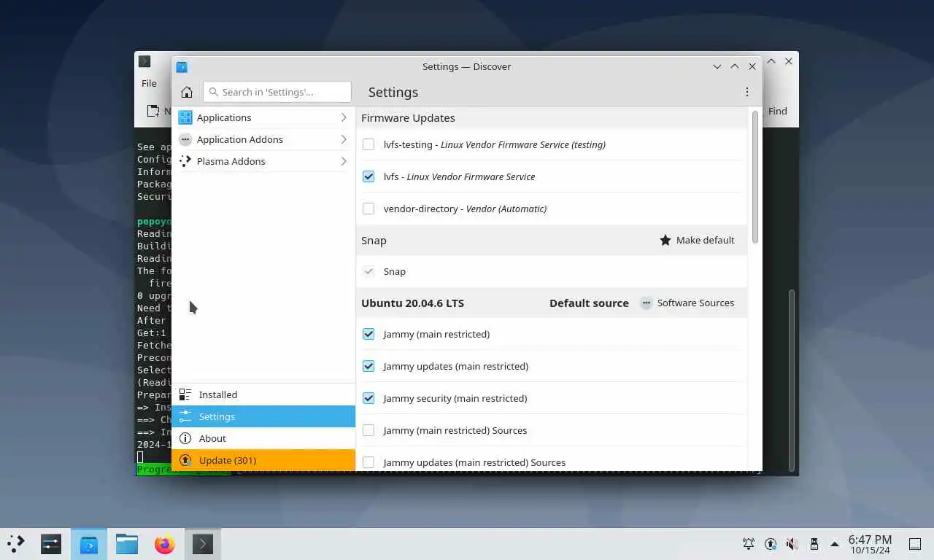The width and height of the screenshot is (934, 560).
Task: Click Find in Konsole toolbar
Action: click(x=778, y=111)
